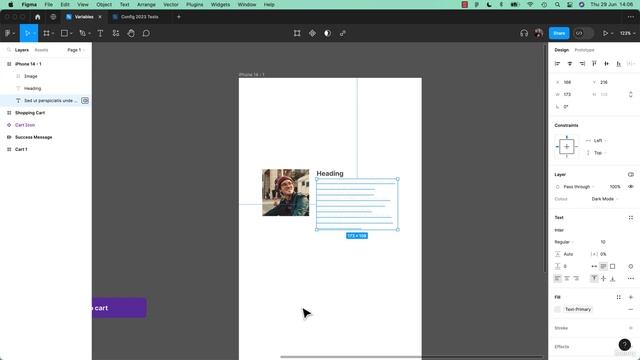
Task: Switch to the Prototype tab
Action: [584, 50]
